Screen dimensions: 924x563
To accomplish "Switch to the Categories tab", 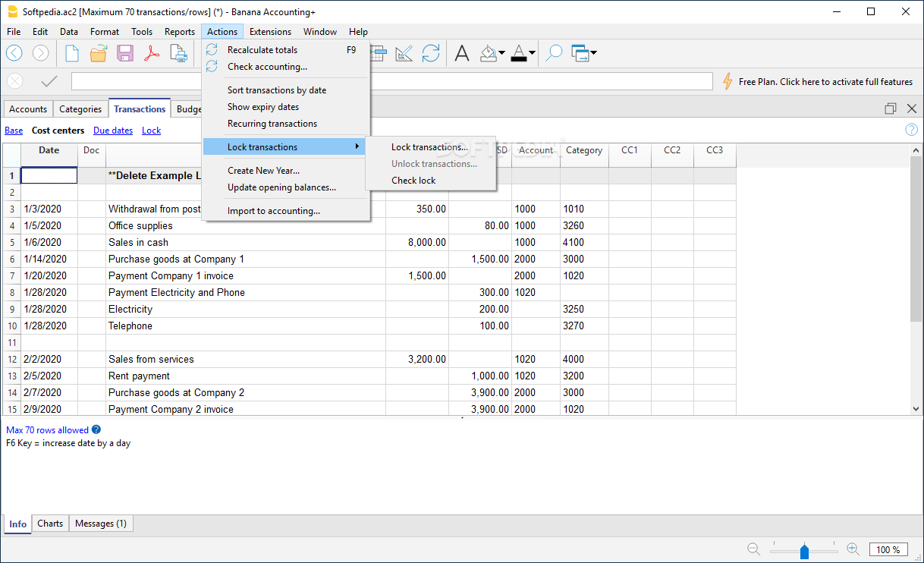I will (80, 109).
